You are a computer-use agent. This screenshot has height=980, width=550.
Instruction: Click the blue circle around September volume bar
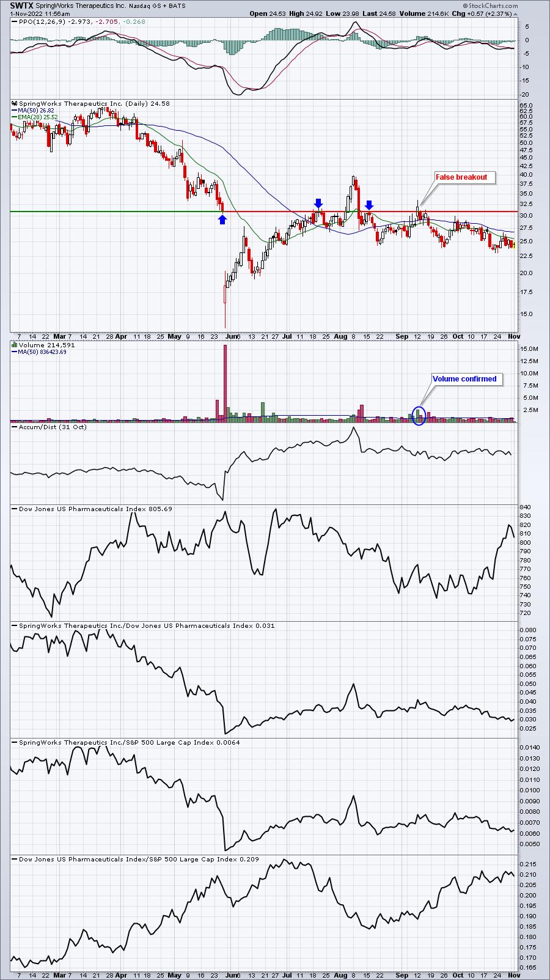coord(419,416)
